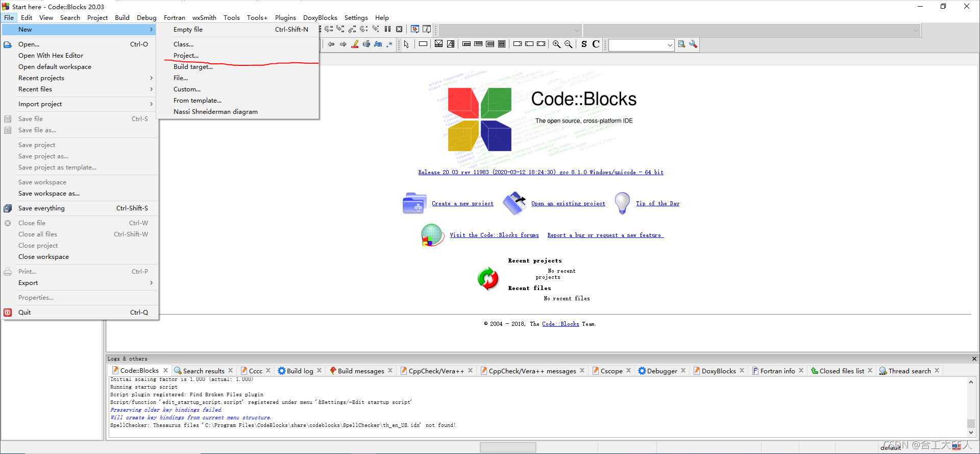Click the Jump forward arrow icon

coord(343,44)
